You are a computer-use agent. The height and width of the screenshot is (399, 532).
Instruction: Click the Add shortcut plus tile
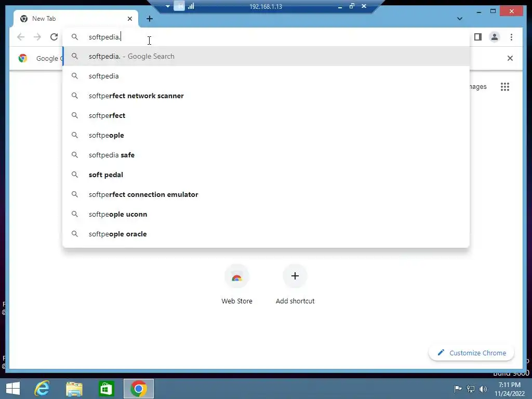[x=295, y=284]
